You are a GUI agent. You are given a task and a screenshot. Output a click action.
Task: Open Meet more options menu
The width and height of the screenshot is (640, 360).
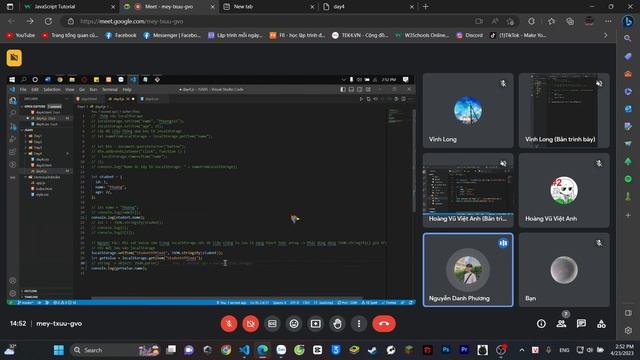359,324
